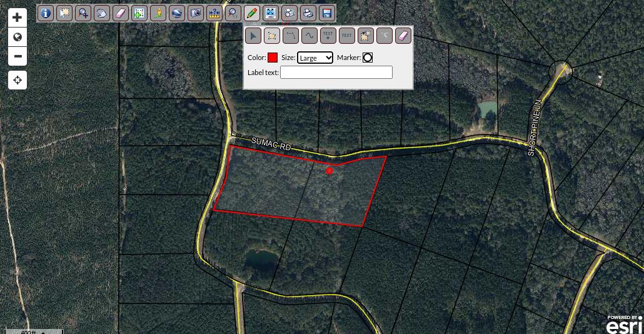Click the printer icon to print map

point(308,13)
